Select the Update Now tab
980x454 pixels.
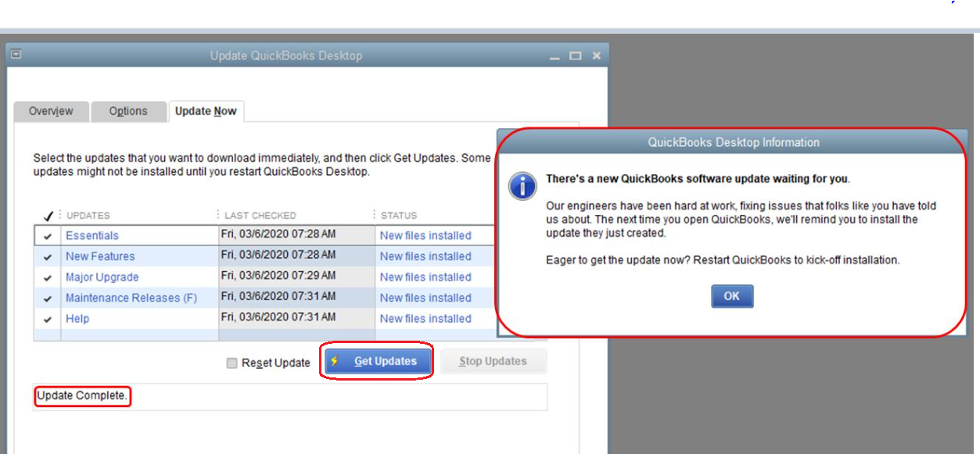click(x=206, y=112)
